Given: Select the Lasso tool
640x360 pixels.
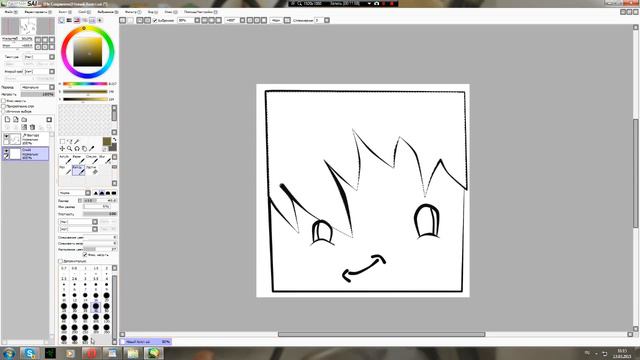Looking at the screenshot, I should pos(70,142).
